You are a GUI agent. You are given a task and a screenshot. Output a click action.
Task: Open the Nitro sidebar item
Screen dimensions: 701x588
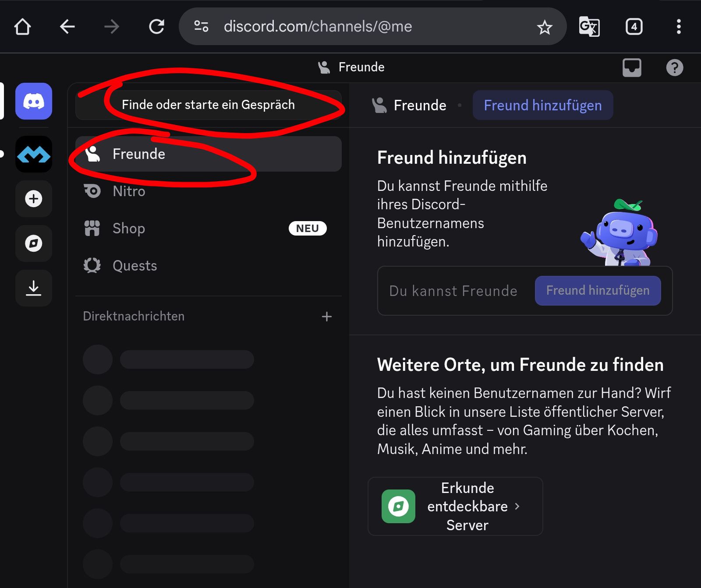[x=129, y=191]
